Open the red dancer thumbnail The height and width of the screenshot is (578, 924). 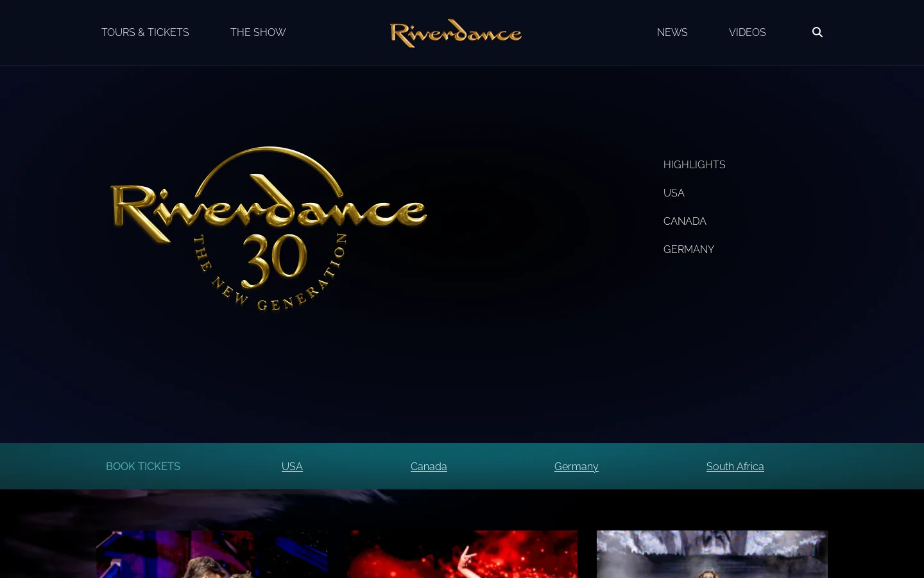point(462,554)
